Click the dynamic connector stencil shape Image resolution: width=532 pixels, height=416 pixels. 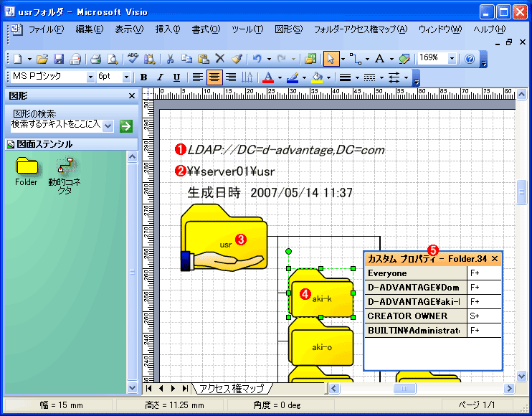pyautogui.click(x=65, y=175)
